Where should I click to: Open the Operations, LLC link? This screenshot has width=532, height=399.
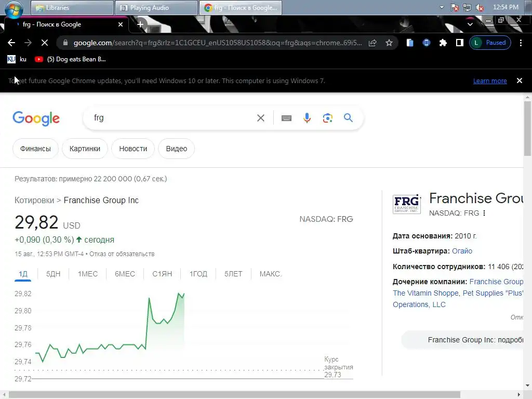(x=419, y=304)
